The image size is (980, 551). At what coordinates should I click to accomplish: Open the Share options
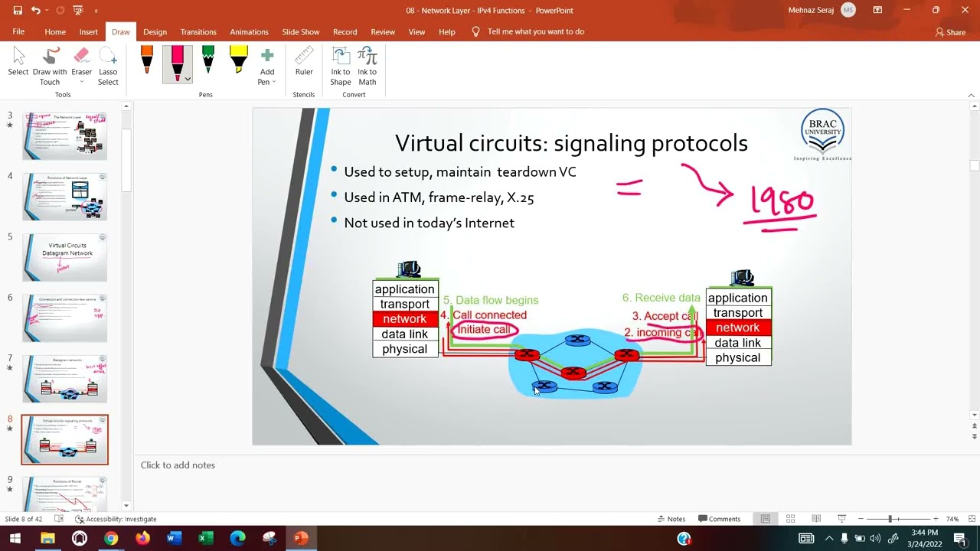pyautogui.click(x=950, y=32)
